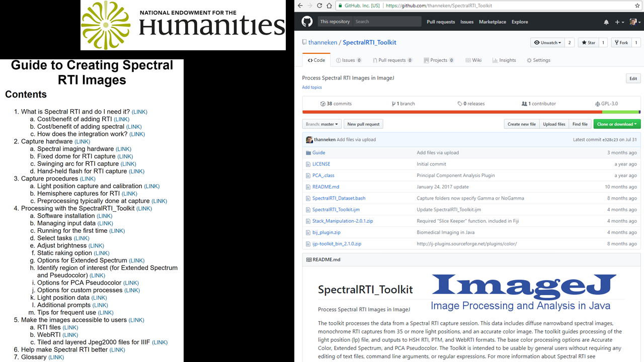The width and height of the screenshot is (644, 362).
Task: Expand the Branch: master selector
Action: (322, 124)
